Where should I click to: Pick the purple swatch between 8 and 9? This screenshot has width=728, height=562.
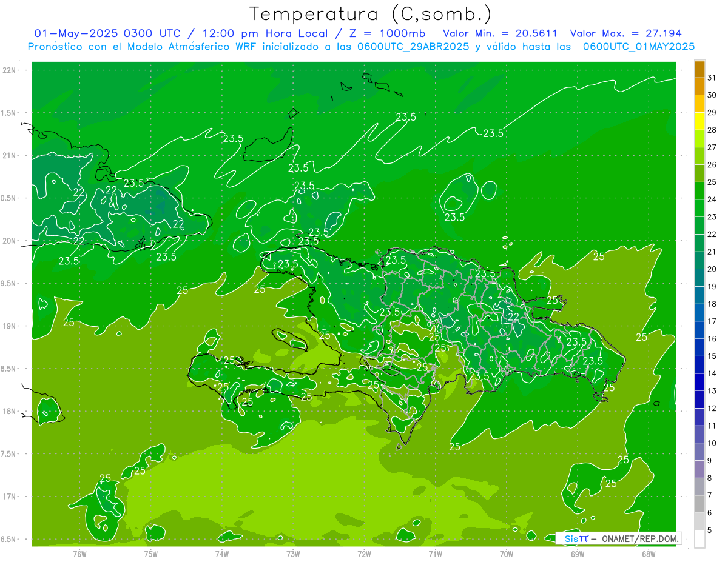click(x=700, y=469)
